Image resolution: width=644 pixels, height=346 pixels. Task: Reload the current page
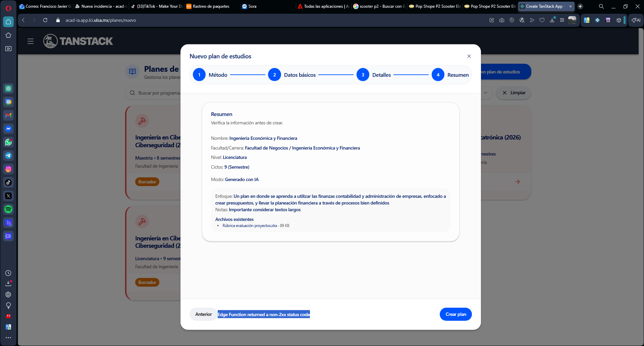(45, 20)
